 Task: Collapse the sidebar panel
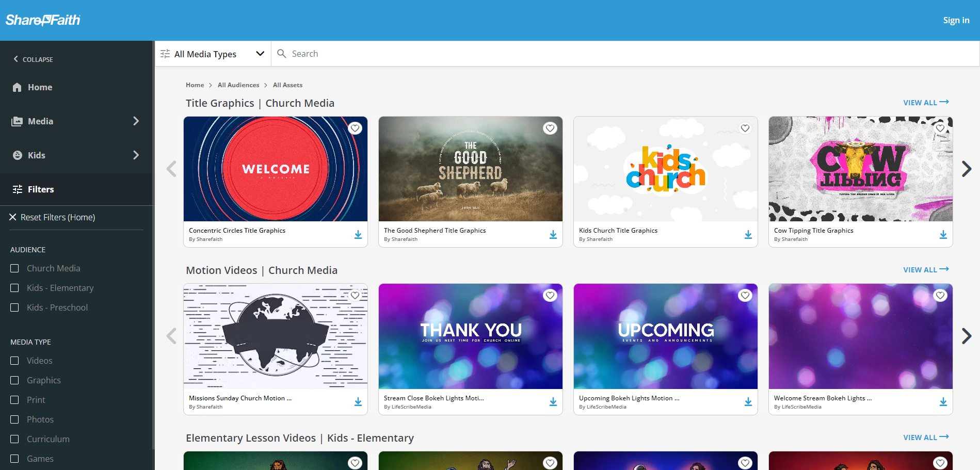click(33, 59)
